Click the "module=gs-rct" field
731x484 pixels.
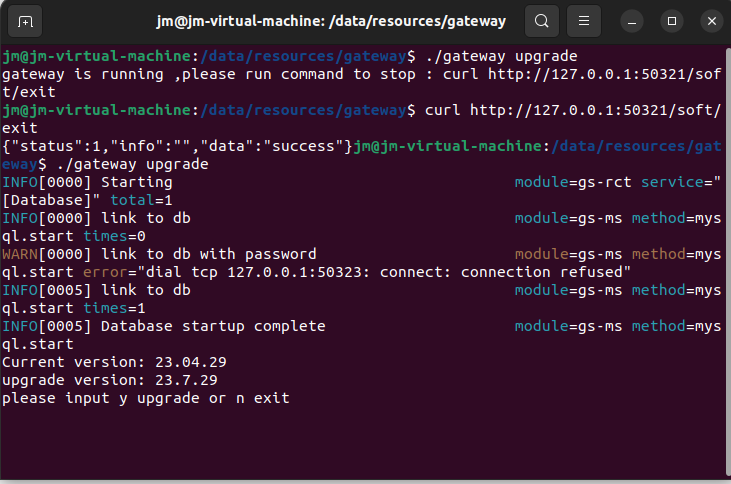click(x=573, y=182)
